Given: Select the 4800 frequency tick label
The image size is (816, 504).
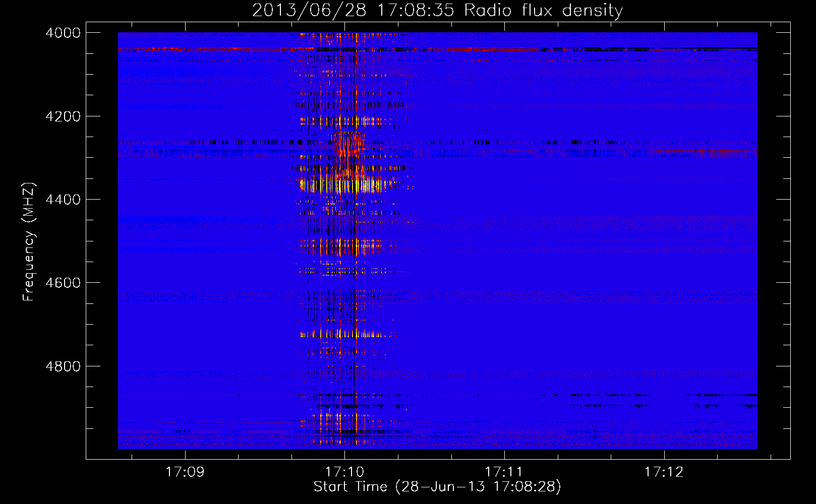Looking at the screenshot, I should tap(63, 366).
